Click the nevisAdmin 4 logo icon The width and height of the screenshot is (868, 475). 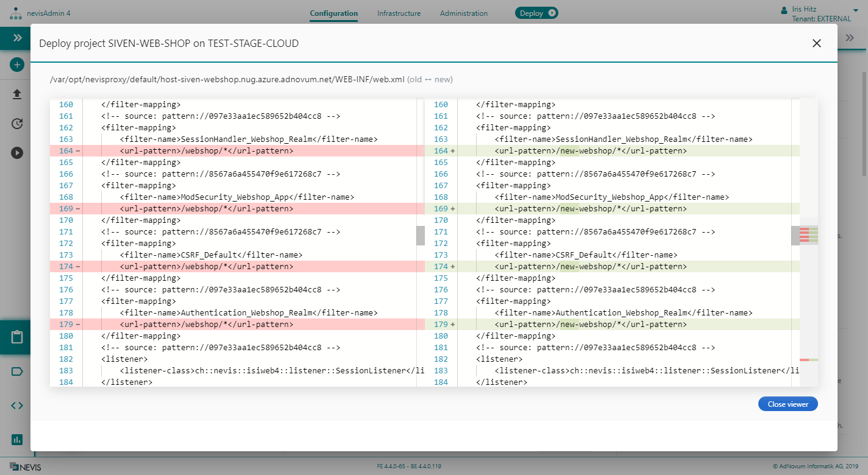click(x=15, y=13)
